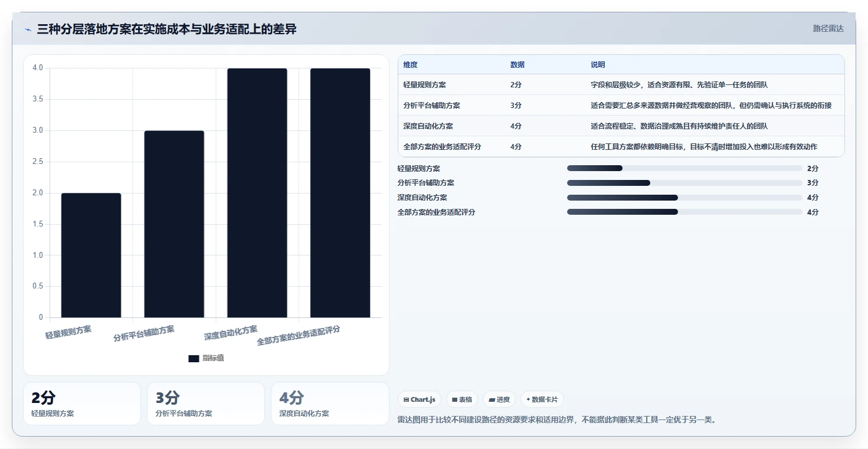Click description 任何工具方案都依赖明确目标
The height and width of the screenshot is (449, 868).
tap(704, 147)
